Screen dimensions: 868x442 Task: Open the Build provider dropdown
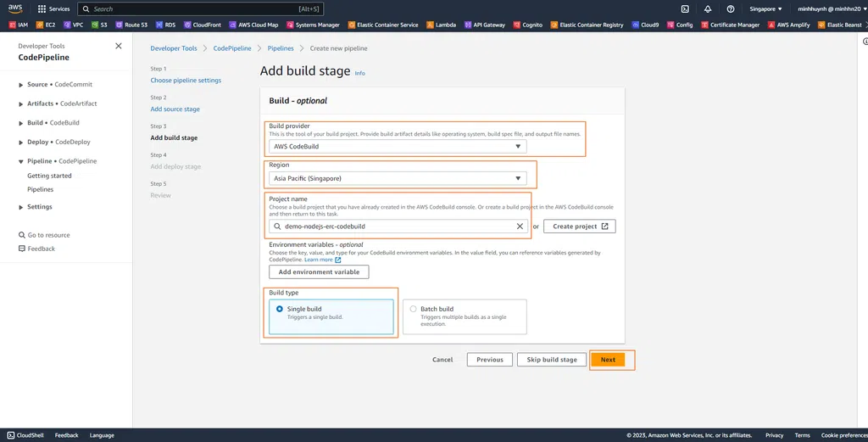coord(398,146)
